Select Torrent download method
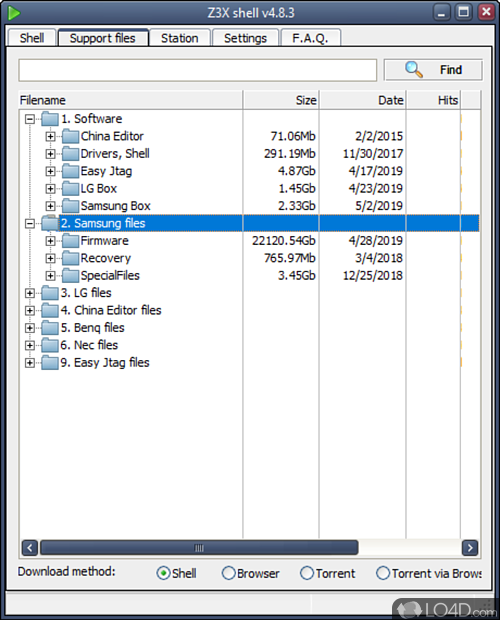500x620 pixels. click(307, 573)
